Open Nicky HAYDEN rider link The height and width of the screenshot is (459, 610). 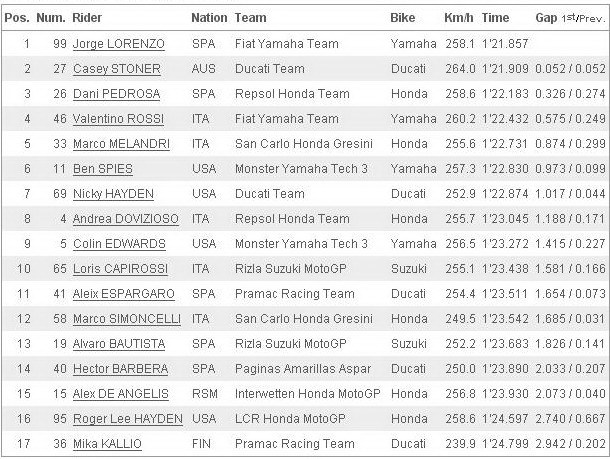click(x=113, y=194)
